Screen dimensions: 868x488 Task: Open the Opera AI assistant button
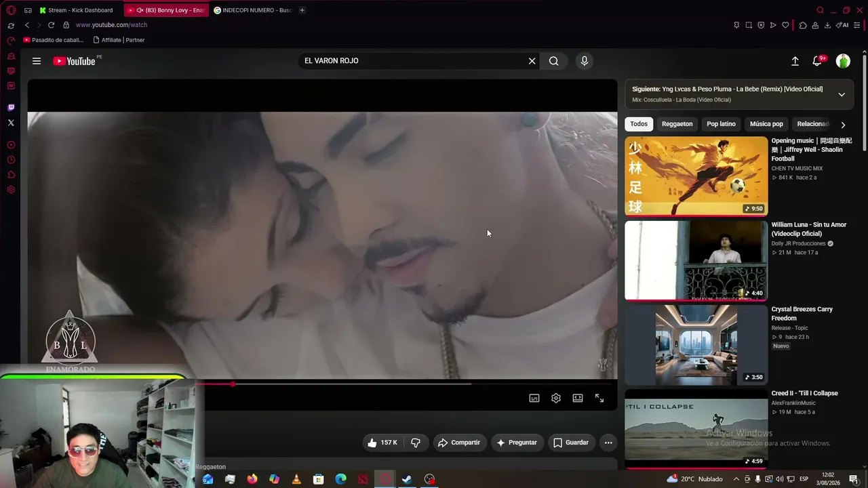click(x=843, y=25)
